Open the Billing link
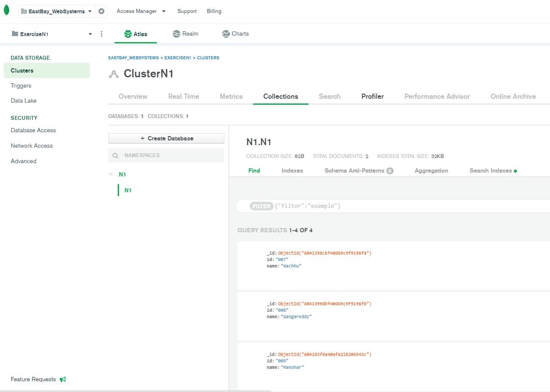Image resolution: width=550 pixels, height=392 pixels. 214,11
